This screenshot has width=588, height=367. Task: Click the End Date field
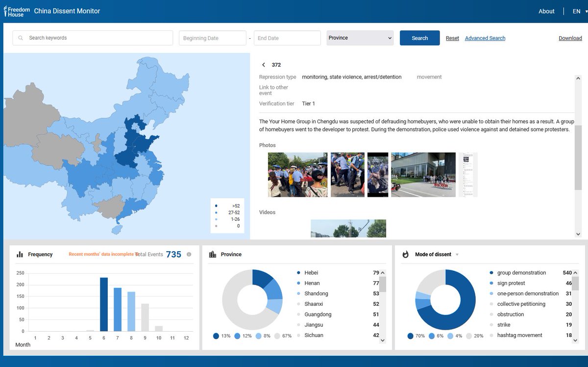[x=287, y=38]
